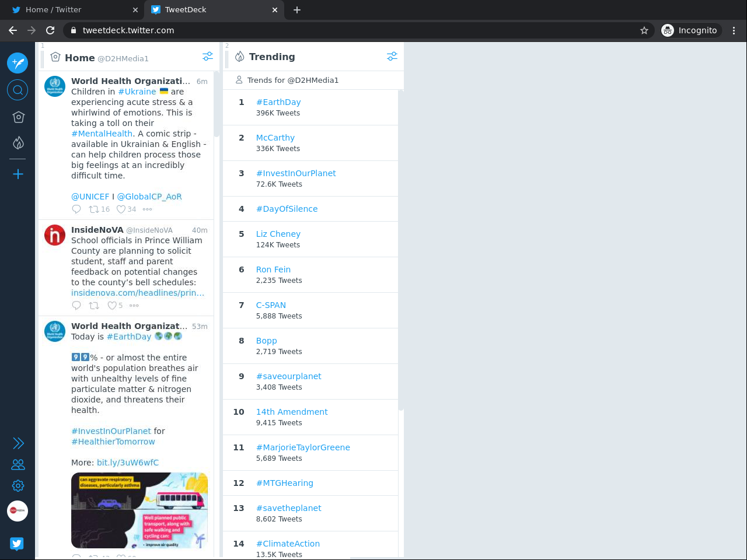Viewport: 747px width, 560px height.
Task: Click the D2H Media account avatar in the sidebar
Action: [x=18, y=511]
